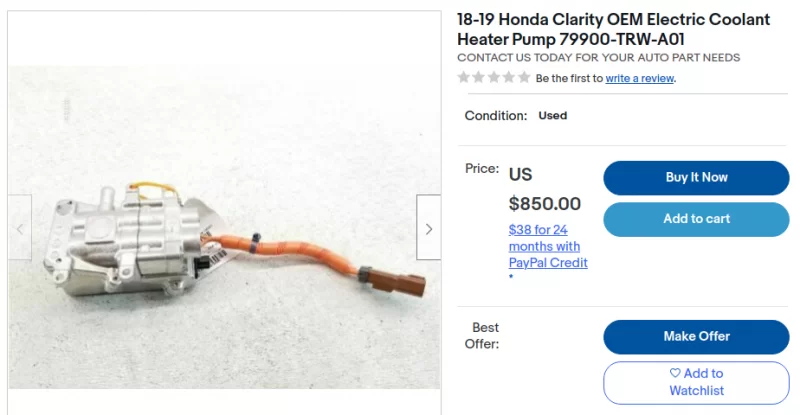Open the write a review link

(x=640, y=79)
